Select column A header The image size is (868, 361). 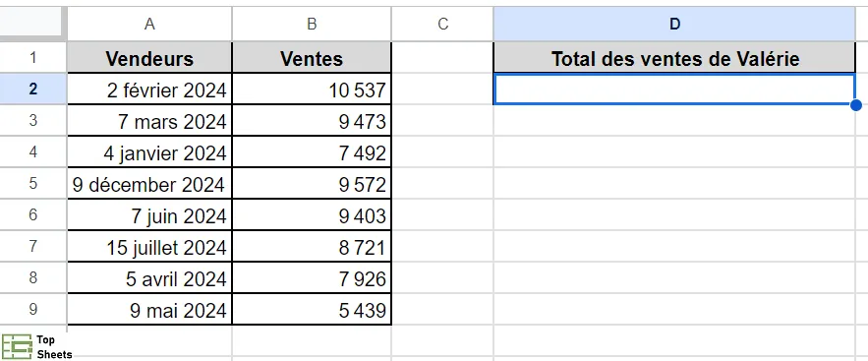tap(149, 24)
